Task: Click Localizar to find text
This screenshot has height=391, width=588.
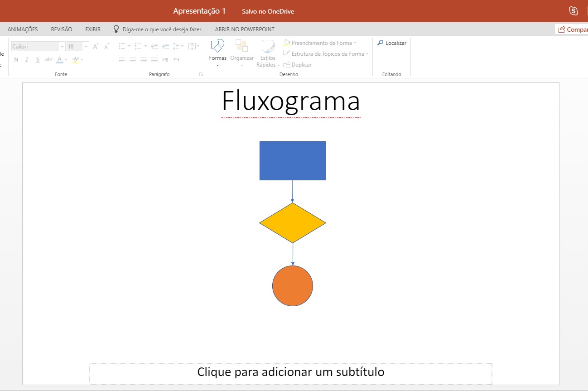Action: point(392,43)
